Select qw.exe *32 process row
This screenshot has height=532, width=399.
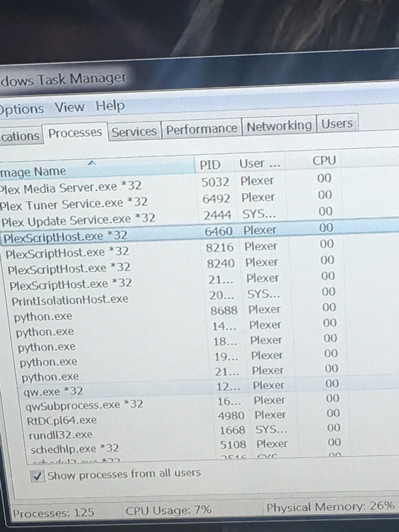pos(209,387)
